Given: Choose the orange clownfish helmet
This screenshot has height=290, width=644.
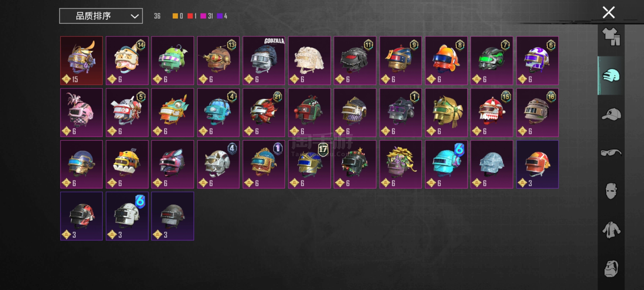Looking at the screenshot, I should [446, 61].
